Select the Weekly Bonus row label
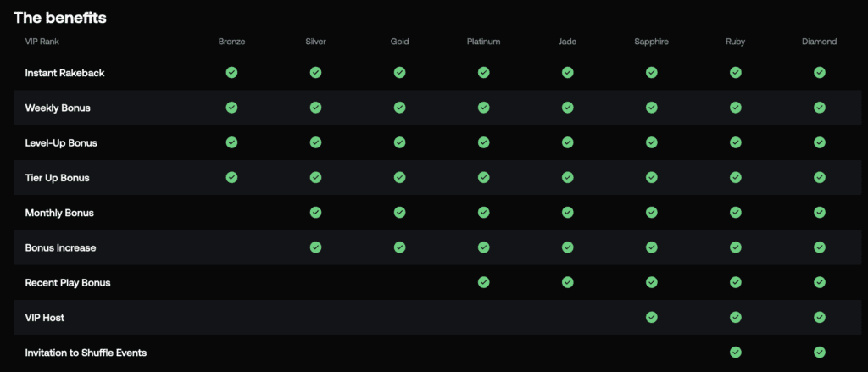Screen dimensions: 868x372 (x=58, y=108)
